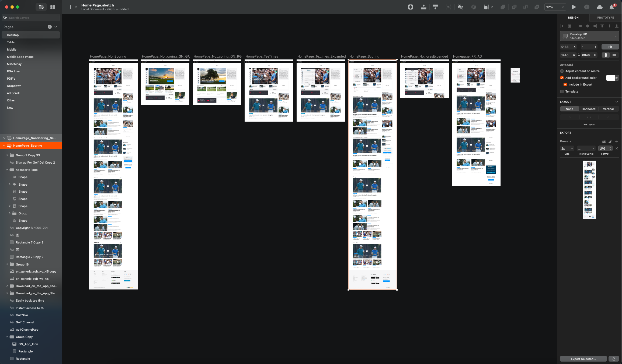Click the comment bubble icon in the toolbar
Viewport: 622px width, 364px height.
(586, 7)
